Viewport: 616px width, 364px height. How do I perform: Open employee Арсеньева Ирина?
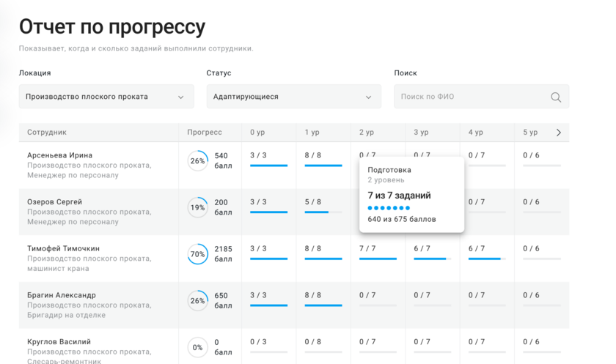click(x=60, y=155)
